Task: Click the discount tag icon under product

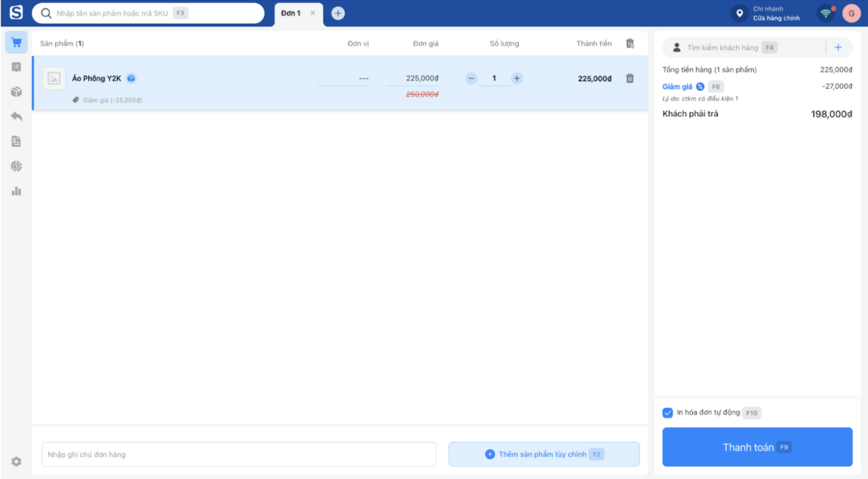Action: pos(75,100)
